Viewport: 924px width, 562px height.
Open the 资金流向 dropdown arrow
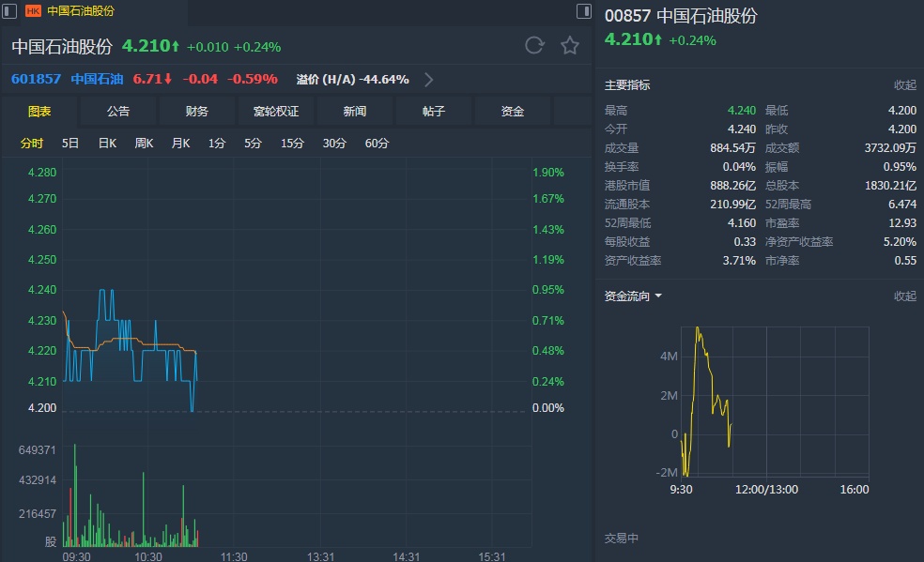coord(658,296)
